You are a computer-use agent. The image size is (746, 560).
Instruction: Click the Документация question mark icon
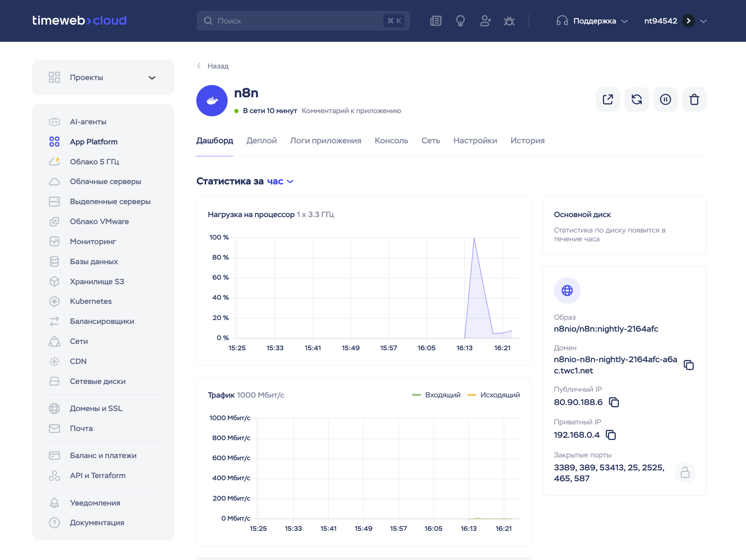pos(54,523)
